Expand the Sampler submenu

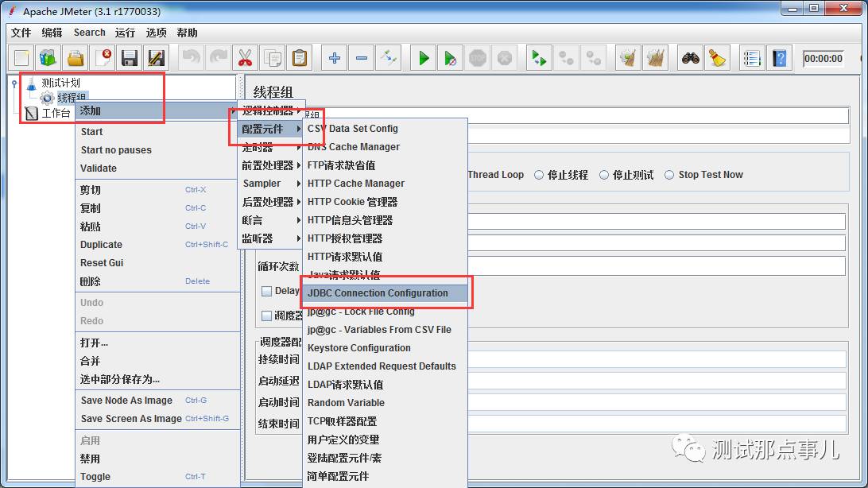pyautogui.click(x=271, y=184)
